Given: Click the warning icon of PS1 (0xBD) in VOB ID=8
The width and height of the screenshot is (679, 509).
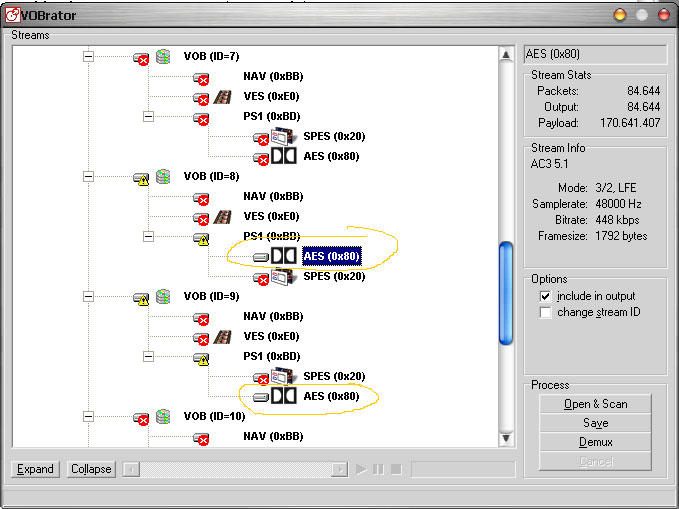Looking at the screenshot, I should [x=201, y=239].
